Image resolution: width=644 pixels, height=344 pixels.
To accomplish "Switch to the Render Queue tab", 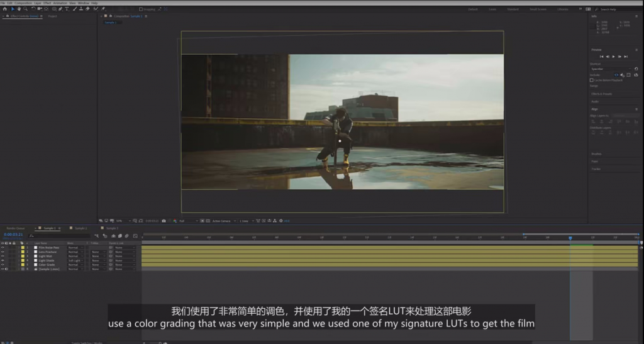I will (16, 228).
